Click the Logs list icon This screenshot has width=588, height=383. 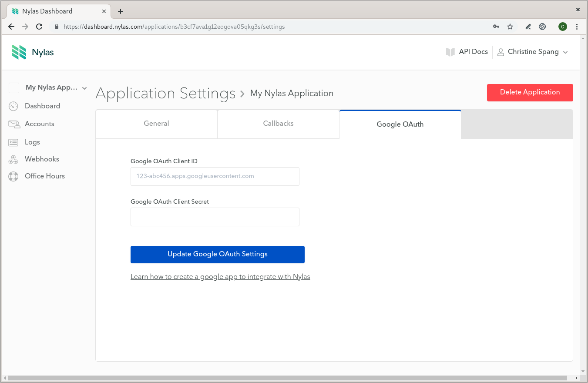coord(13,142)
